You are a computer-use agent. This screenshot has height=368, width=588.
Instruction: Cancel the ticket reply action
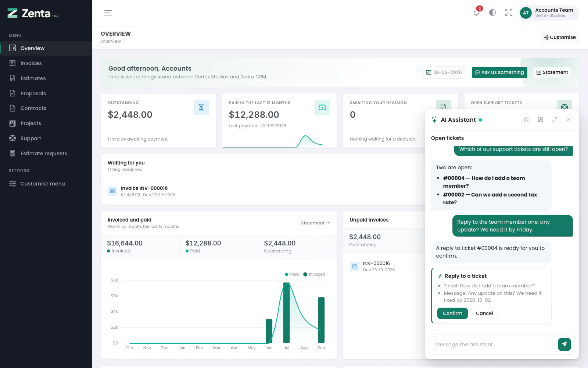click(484, 313)
